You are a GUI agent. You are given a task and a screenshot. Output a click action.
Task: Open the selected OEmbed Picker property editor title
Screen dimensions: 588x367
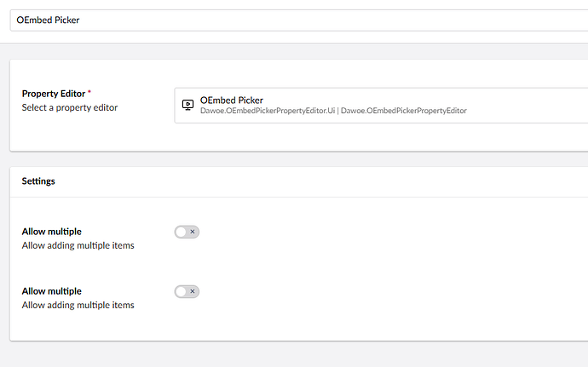(232, 100)
